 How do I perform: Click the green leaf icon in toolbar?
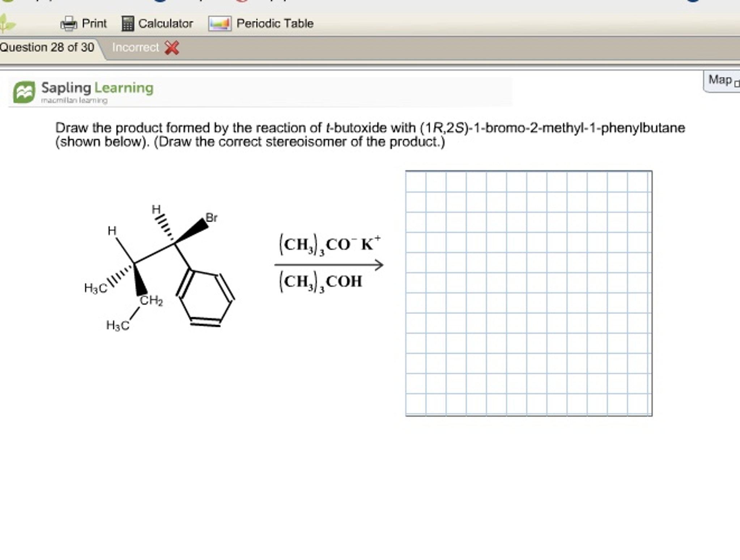coord(8,24)
